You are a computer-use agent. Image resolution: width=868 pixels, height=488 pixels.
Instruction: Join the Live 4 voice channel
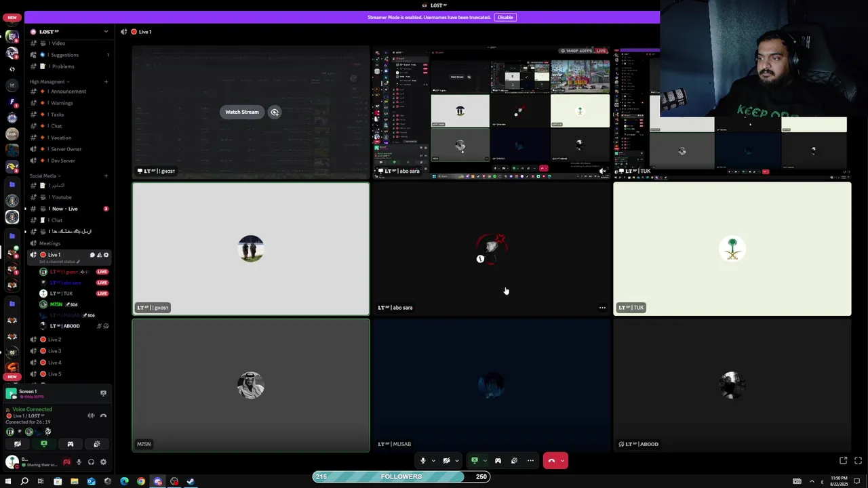click(68, 363)
